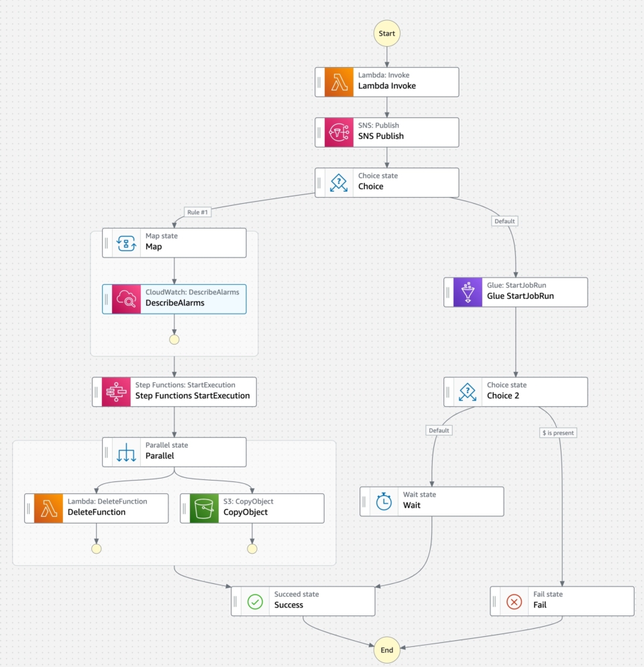
Task: Click the Rule #1 branch label
Action: [x=197, y=212]
